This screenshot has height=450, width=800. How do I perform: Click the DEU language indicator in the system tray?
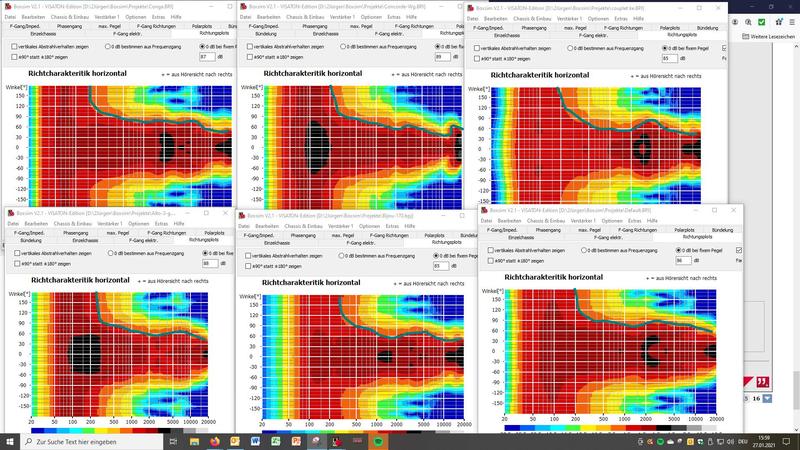click(x=743, y=442)
